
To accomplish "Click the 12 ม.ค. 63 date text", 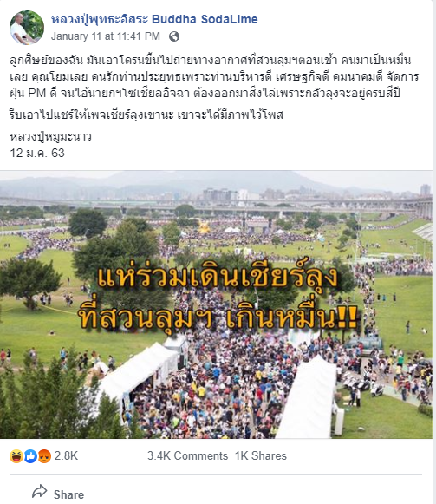I will [37, 153].
